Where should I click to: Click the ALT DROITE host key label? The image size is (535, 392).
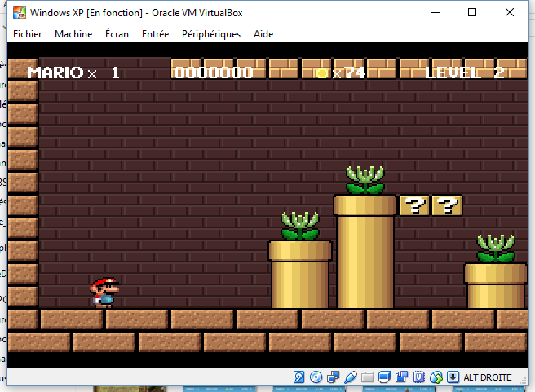tap(488, 377)
